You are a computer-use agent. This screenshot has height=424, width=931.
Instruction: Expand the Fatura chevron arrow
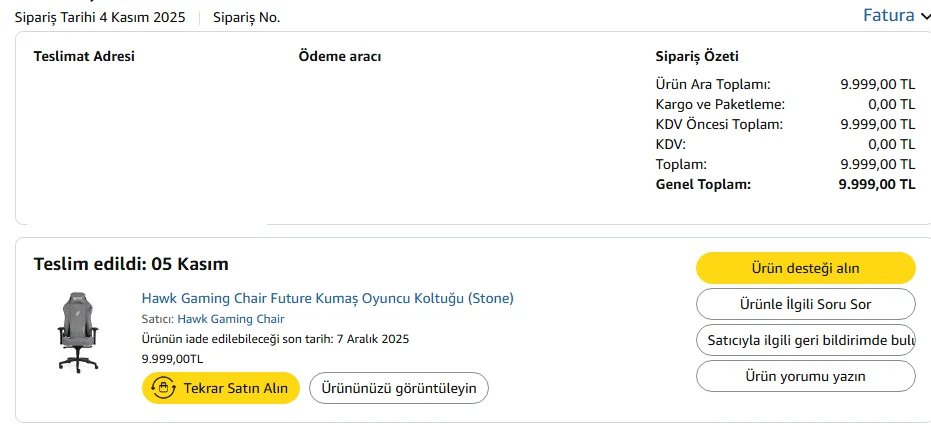925,16
